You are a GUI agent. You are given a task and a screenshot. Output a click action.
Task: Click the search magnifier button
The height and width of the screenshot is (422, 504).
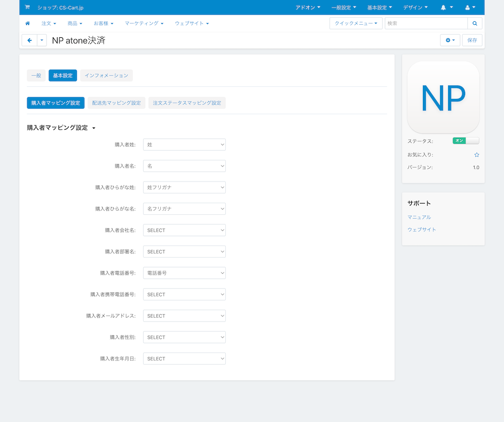tap(475, 23)
